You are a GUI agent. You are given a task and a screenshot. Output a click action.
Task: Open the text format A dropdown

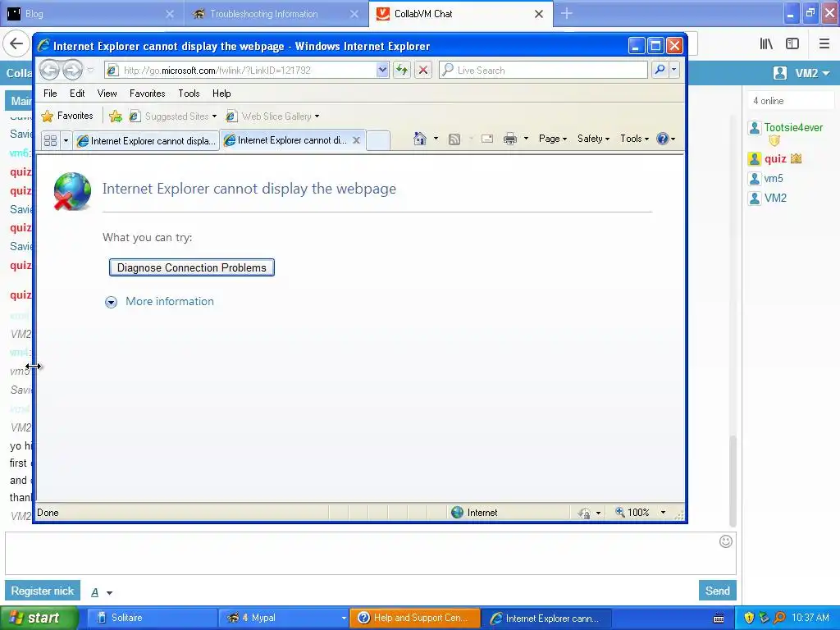click(x=101, y=592)
